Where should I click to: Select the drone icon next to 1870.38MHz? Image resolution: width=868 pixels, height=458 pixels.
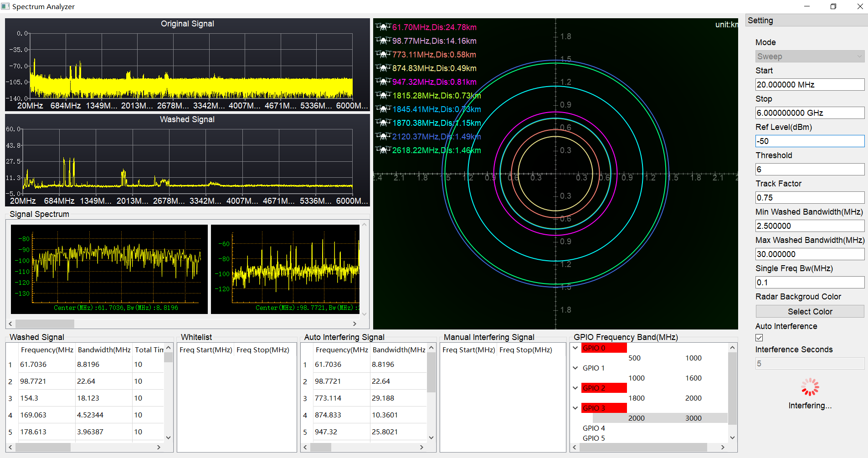pyautogui.click(x=383, y=123)
